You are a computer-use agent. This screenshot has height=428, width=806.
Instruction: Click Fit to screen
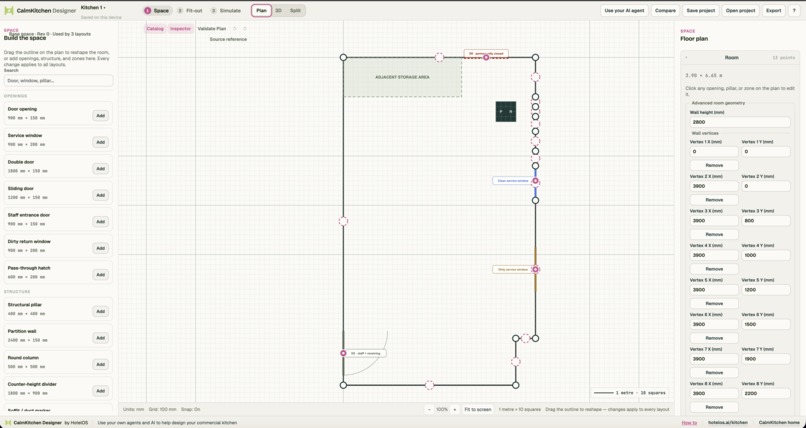478,410
